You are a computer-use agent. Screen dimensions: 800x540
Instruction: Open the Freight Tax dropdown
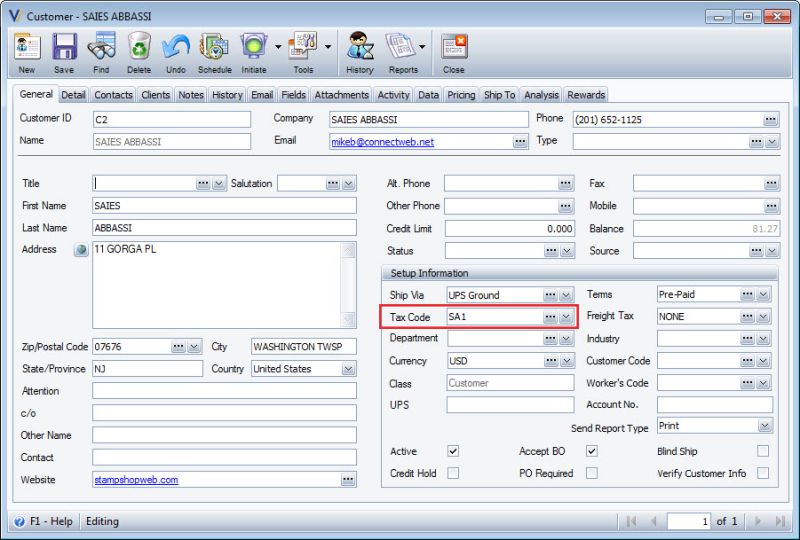coord(763,317)
